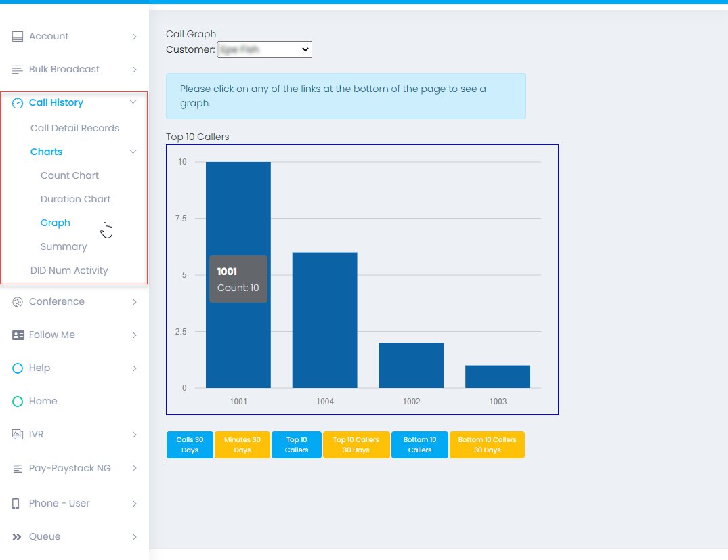Open the Customer selection dropdown
728x560 pixels.
(x=264, y=49)
